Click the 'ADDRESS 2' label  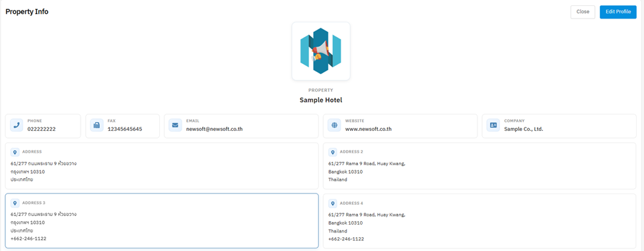click(351, 152)
